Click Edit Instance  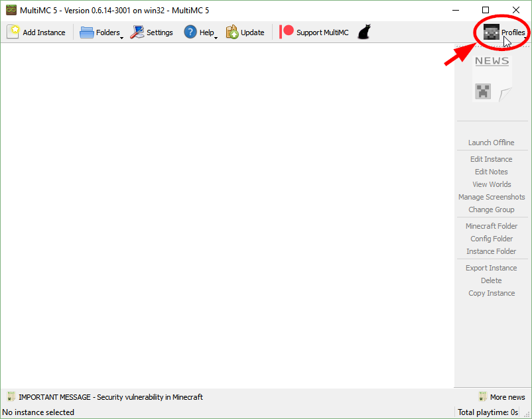pos(492,159)
